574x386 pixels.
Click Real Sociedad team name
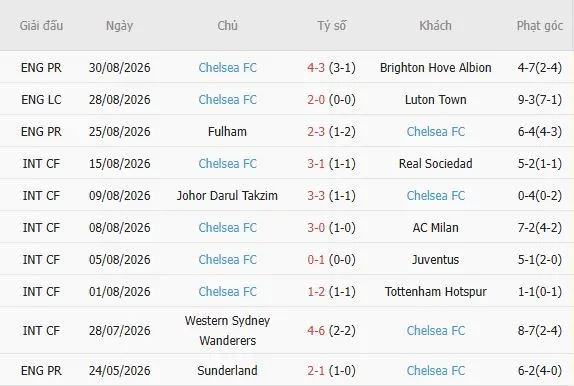click(435, 163)
